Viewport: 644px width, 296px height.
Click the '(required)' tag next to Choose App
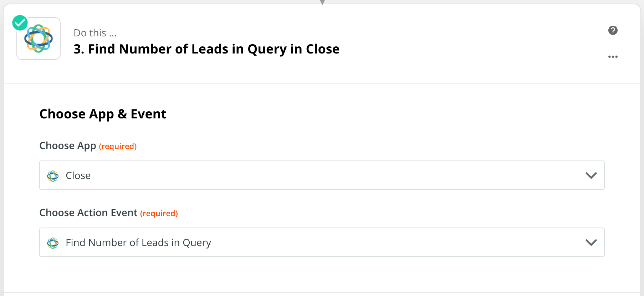[118, 146]
